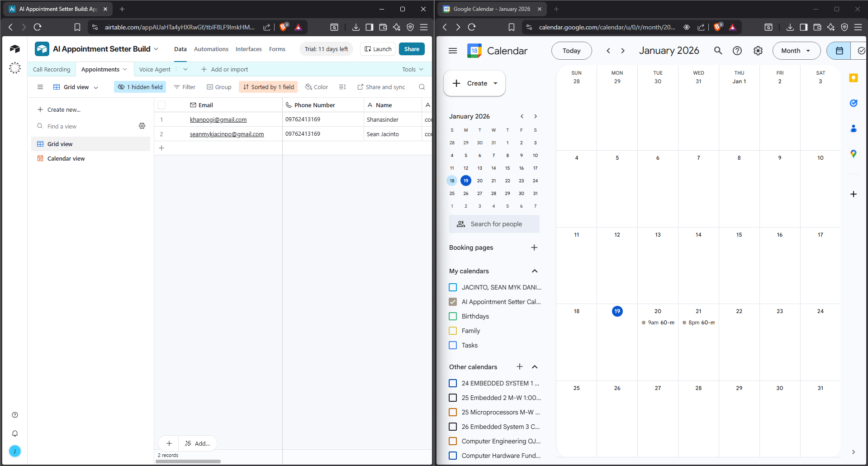Viewport: 868px width, 466px height.
Task: Open view list settings gear in Airtable
Action: (142, 126)
